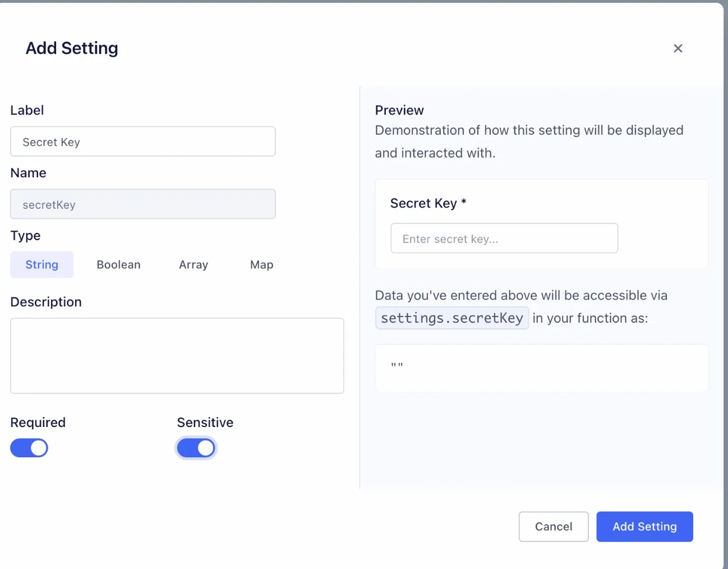The height and width of the screenshot is (569, 728).
Task: Disable the Sensitive switch
Action: click(196, 448)
